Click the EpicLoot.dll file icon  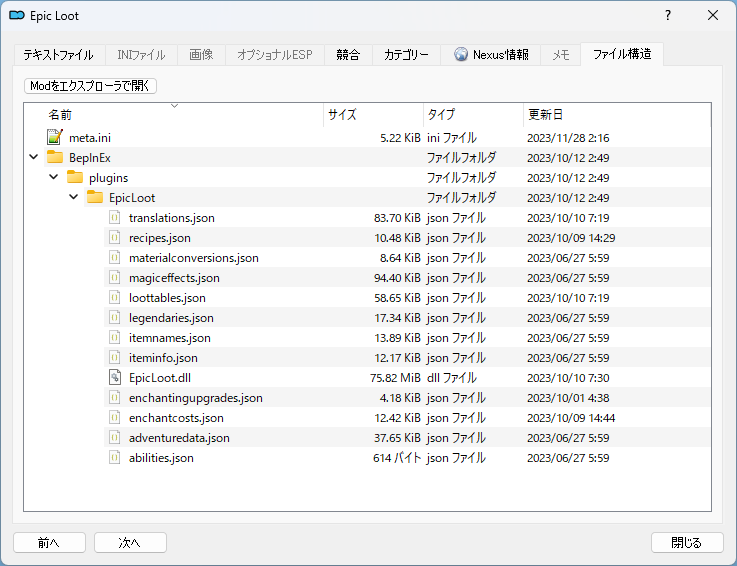click(x=115, y=377)
